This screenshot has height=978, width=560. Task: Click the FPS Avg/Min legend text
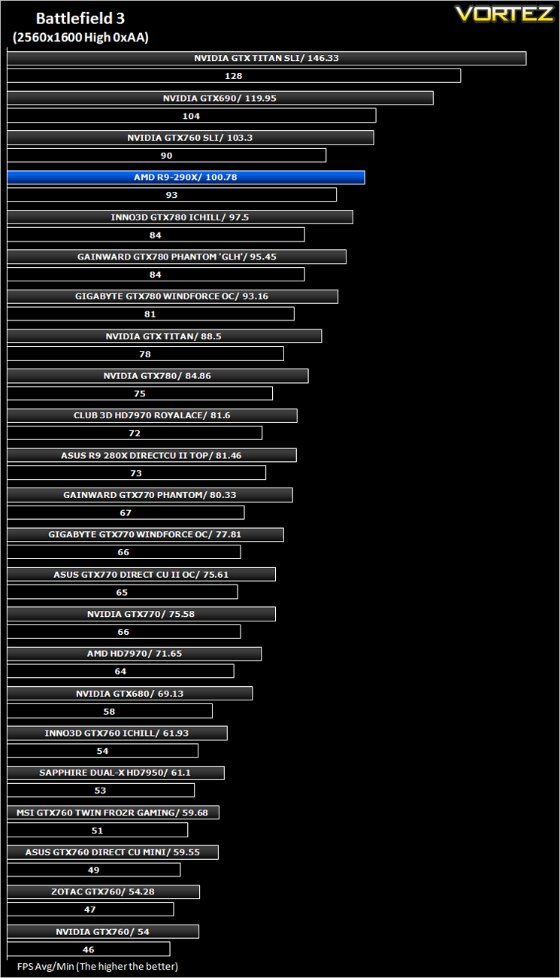98,966
